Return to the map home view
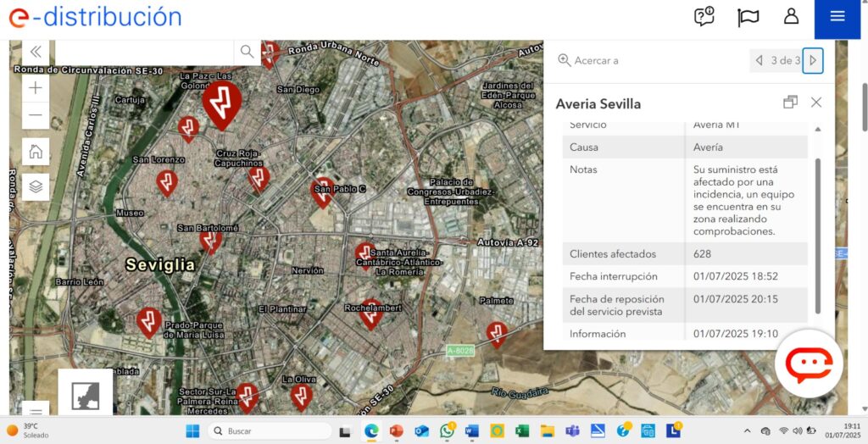The width and height of the screenshot is (868, 444). pos(36,151)
